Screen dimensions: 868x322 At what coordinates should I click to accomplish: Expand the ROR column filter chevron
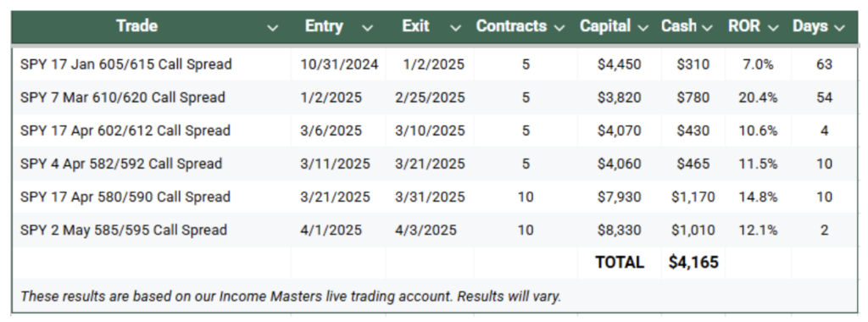point(773,28)
